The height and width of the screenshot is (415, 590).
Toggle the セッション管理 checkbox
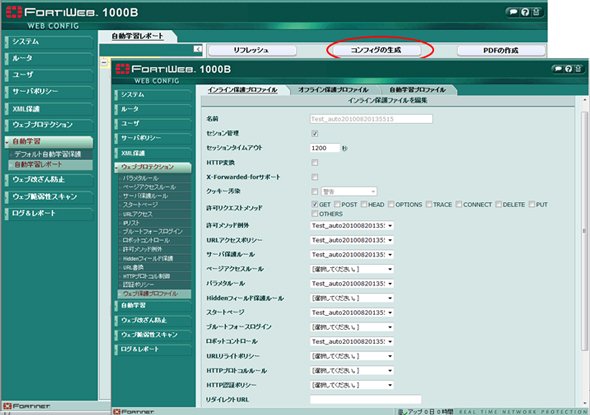coord(315,133)
